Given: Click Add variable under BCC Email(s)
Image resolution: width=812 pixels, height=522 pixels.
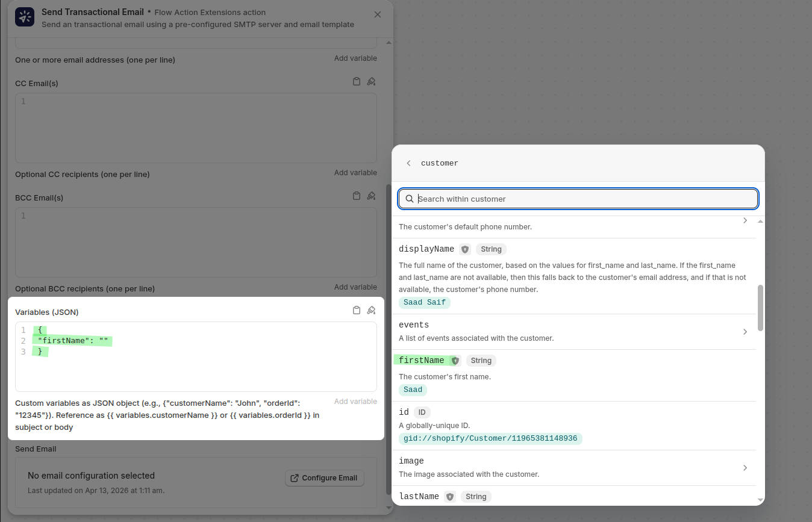Looking at the screenshot, I should coord(355,287).
